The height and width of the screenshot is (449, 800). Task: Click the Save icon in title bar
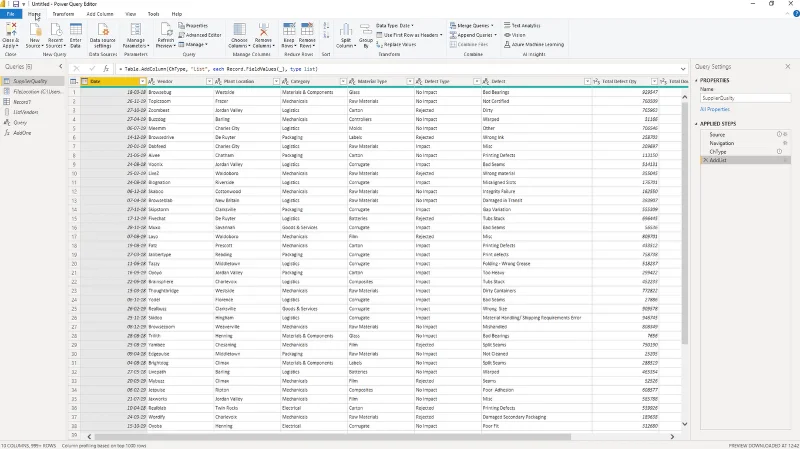[x=16, y=4]
